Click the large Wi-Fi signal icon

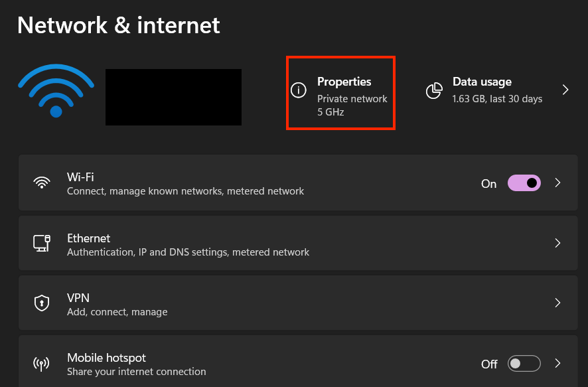pos(56,92)
